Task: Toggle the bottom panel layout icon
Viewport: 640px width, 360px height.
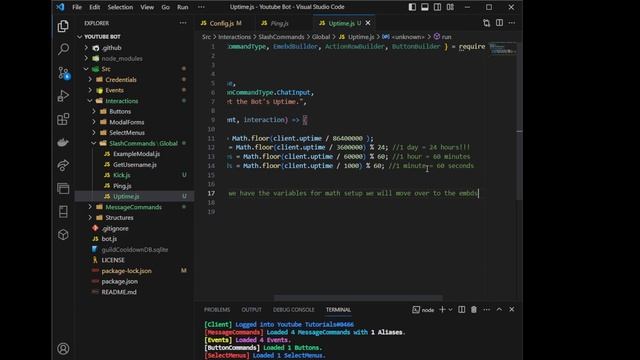Action: 425,7
